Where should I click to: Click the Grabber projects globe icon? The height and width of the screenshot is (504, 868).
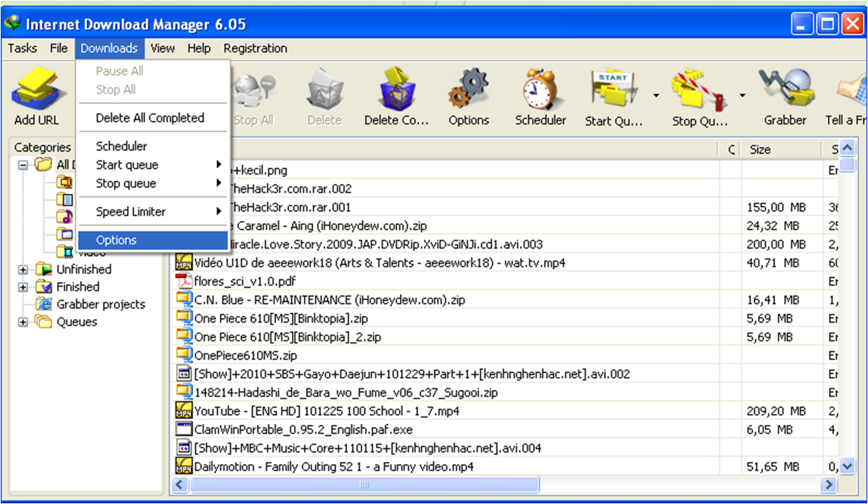point(44,304)
